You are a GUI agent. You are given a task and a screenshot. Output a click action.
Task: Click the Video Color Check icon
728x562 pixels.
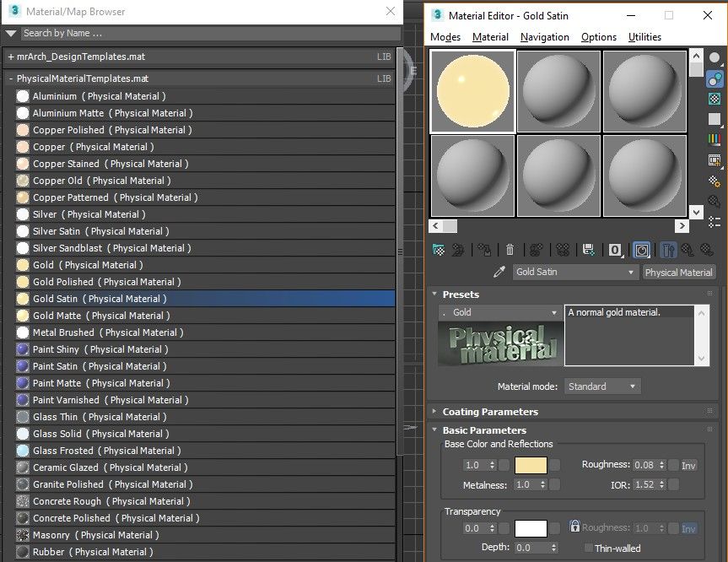click(715, 139)
